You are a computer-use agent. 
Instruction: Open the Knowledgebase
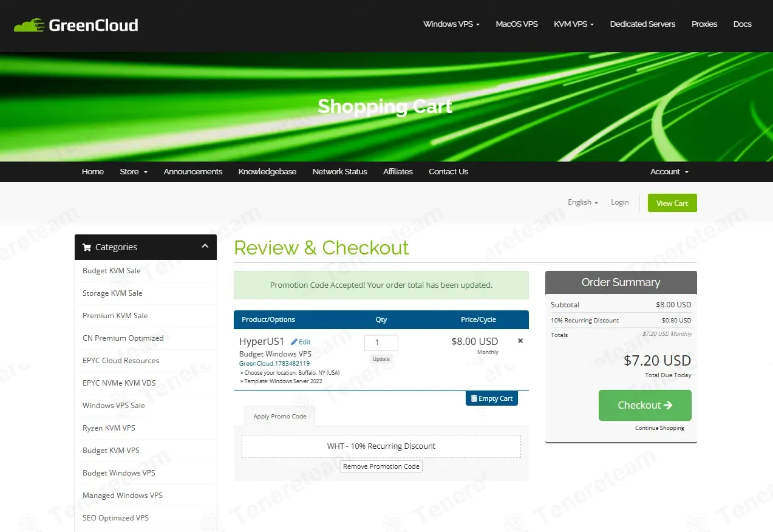267,172
